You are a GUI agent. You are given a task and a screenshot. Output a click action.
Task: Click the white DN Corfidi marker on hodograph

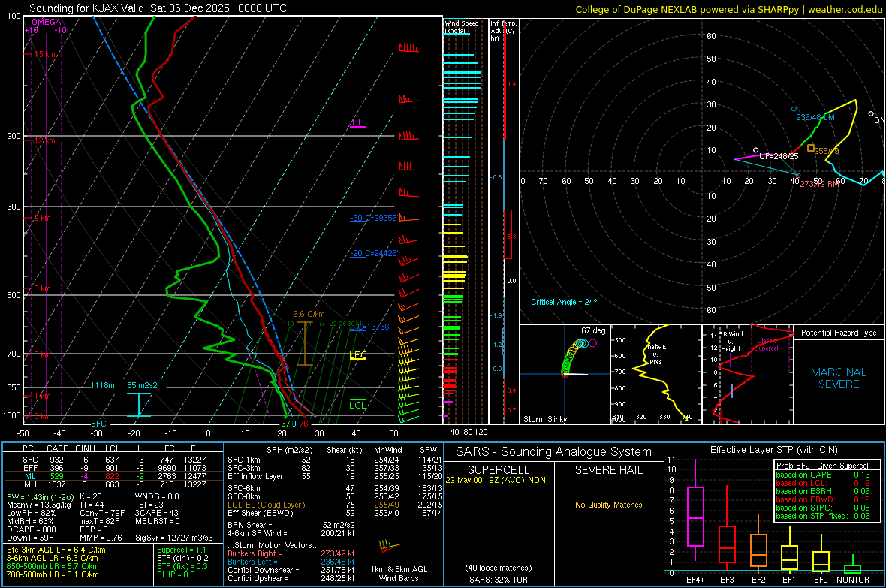coord(871,114)
